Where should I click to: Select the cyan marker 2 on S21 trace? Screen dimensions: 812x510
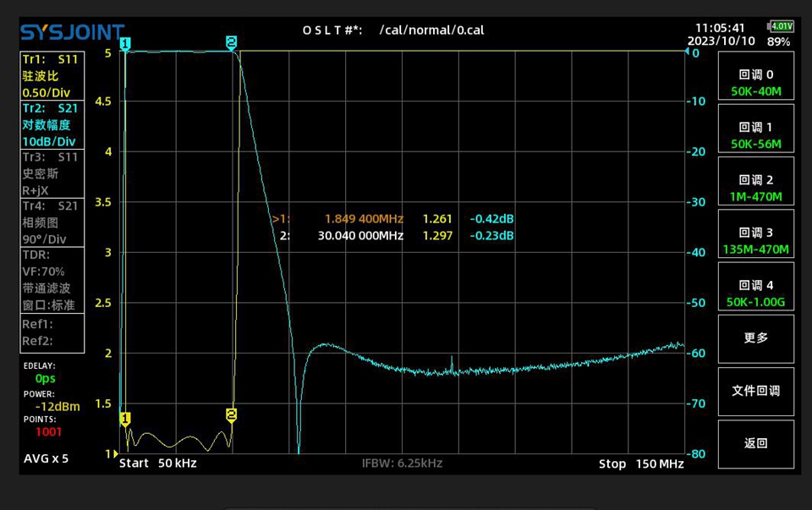point(231,41)
